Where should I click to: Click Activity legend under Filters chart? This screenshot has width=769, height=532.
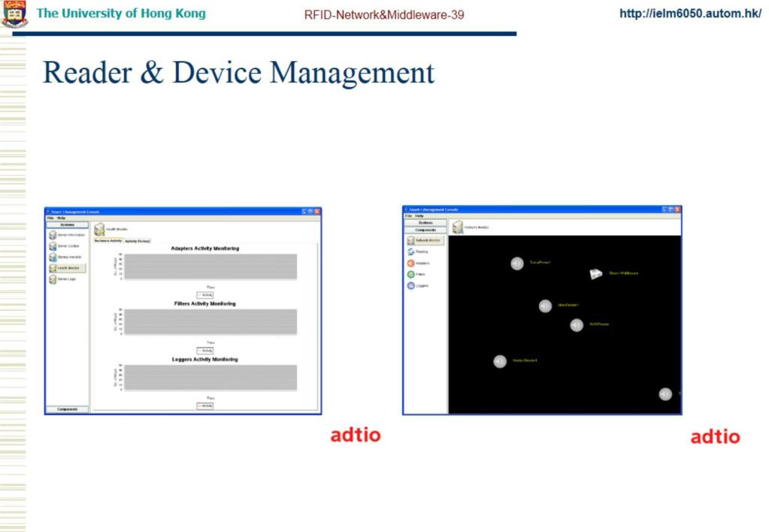[205, 351]
